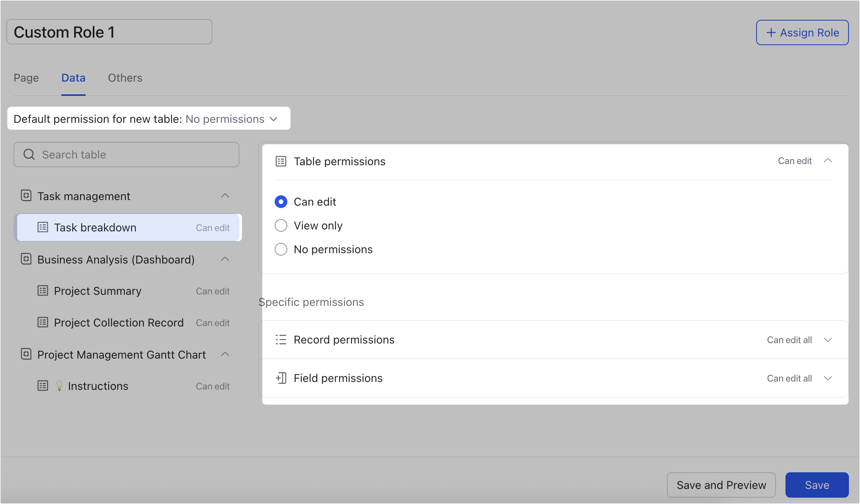
Task: Select the Can edit radio option
Action: tap(281, 202)
